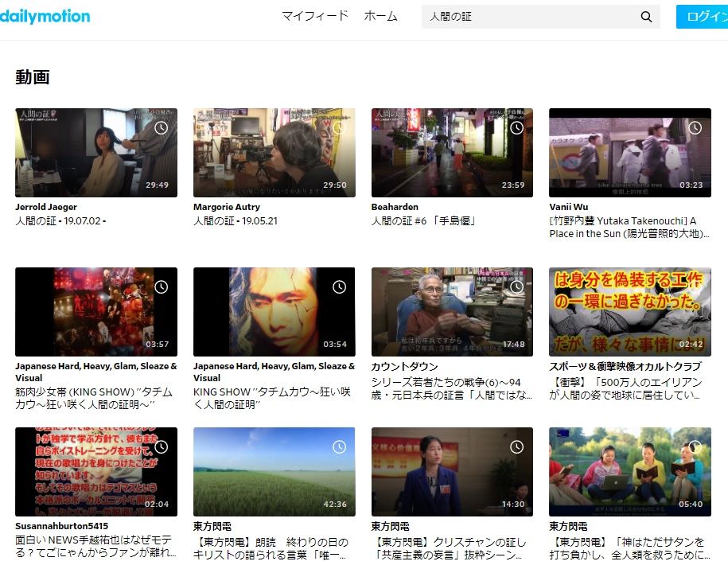Play the 03:54 KING SHOW face thumbnail

[x=274, y=311]
